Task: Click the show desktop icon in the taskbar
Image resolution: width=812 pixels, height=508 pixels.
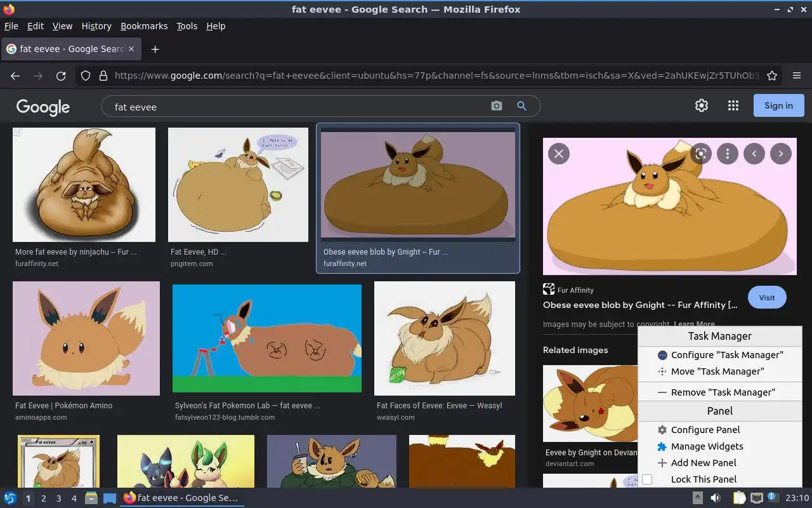Action: click(110, 498)
